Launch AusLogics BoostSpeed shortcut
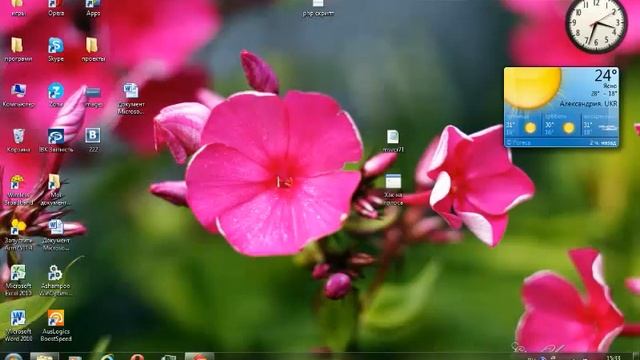 [56, 326]
